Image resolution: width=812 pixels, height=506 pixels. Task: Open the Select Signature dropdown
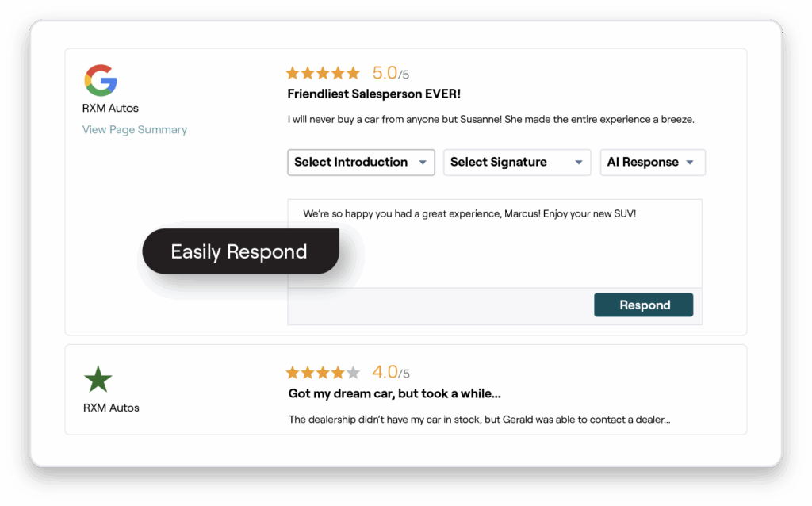pyautogui.click(x=517, y=163)
